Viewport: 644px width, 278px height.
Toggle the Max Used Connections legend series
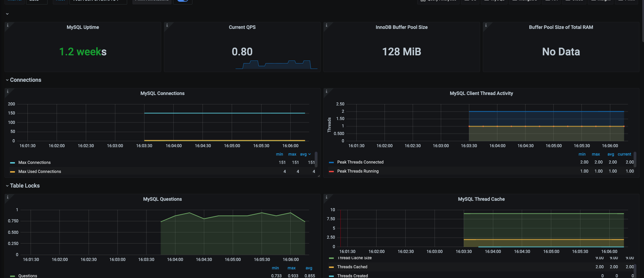(40, 172)
